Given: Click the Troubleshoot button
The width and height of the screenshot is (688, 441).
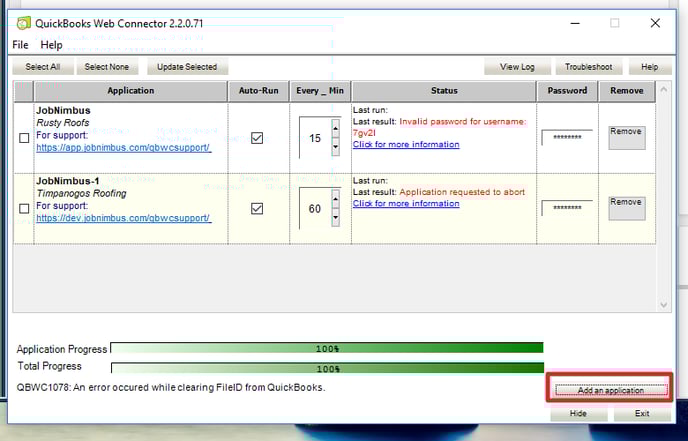Looking at the screenshot, I should [x=588, y=67].
